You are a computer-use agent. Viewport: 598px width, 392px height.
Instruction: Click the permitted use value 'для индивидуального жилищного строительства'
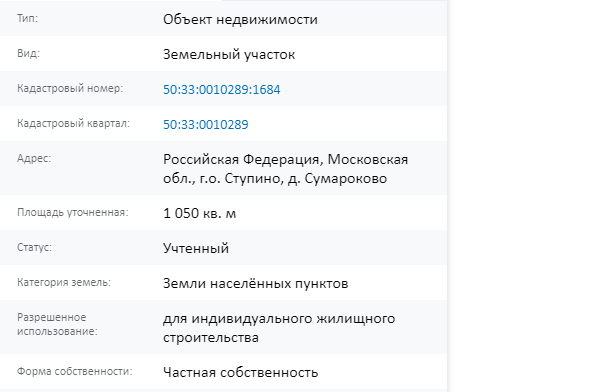coord(279,328)
